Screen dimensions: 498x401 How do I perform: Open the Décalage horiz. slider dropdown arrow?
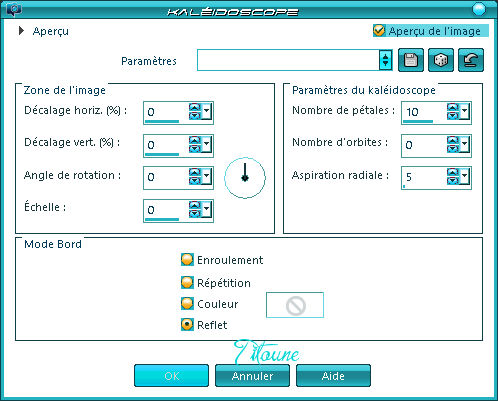(207, 111)
